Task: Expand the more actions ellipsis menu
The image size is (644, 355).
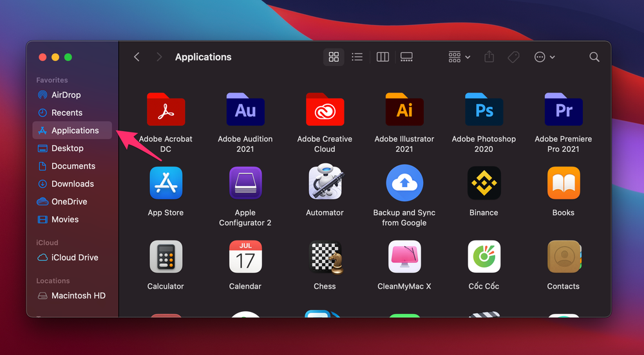Action: point(544,57)
